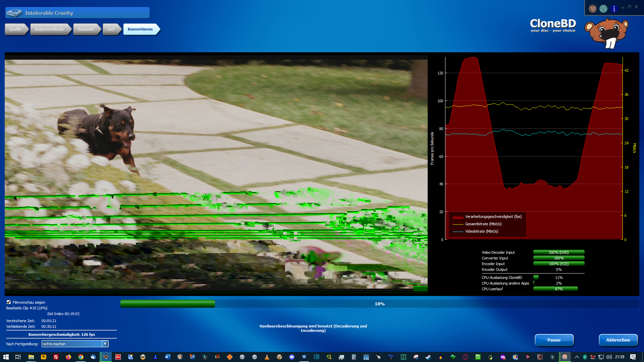Open Discord from the taskbar

[292, 357]
